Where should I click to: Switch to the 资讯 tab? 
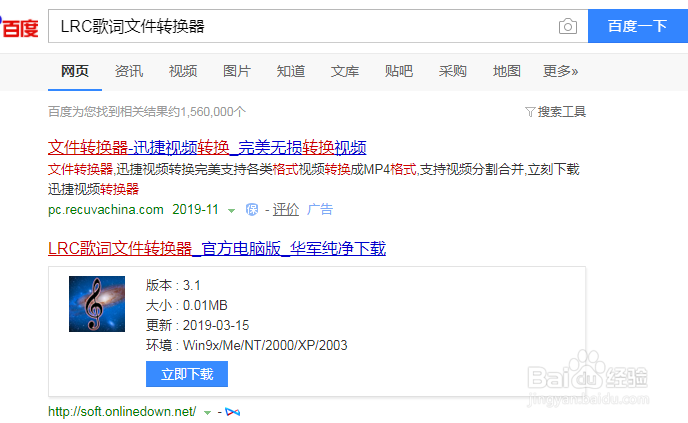coord(129,71)
